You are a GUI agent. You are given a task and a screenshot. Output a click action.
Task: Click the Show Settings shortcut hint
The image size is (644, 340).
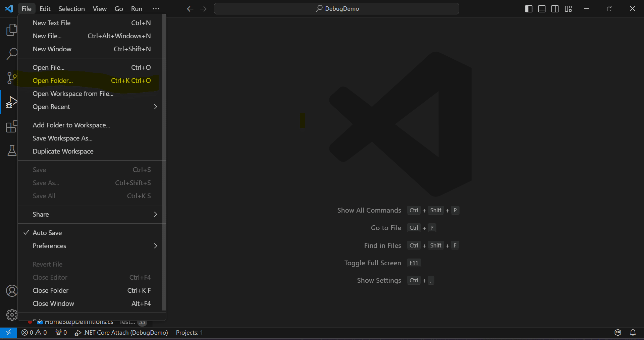[x=395, y=280]
